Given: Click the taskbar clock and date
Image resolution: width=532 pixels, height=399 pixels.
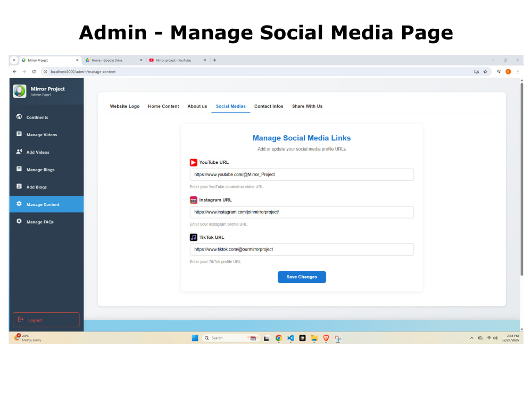Looking at the screenshot, I should 510,338.
